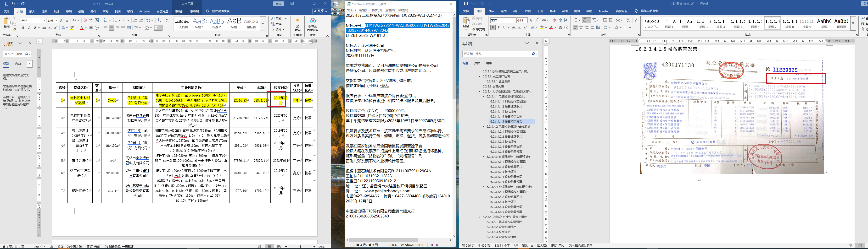Align text right in 投标文件 Word
The width and height of the screenshot is (868, 249).
[x=587, y=27]
